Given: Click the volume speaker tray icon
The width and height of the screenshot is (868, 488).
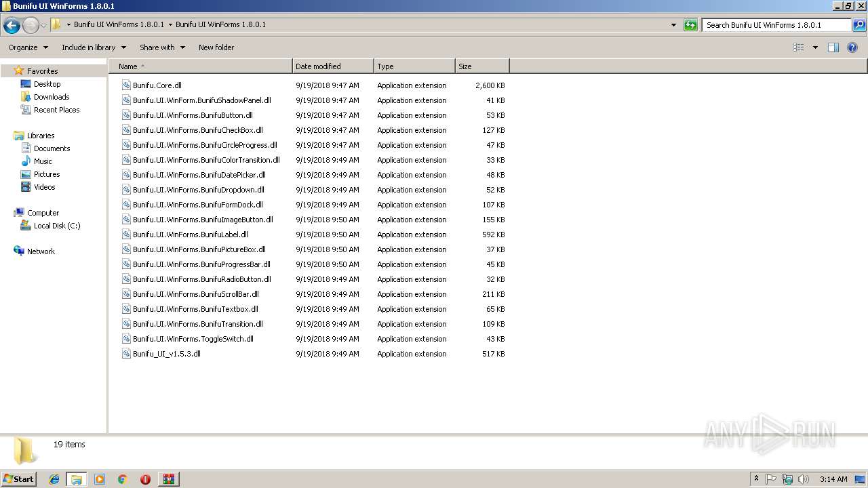Looking at the screenshot, I should pyautogui.click(x=804, y=479).
